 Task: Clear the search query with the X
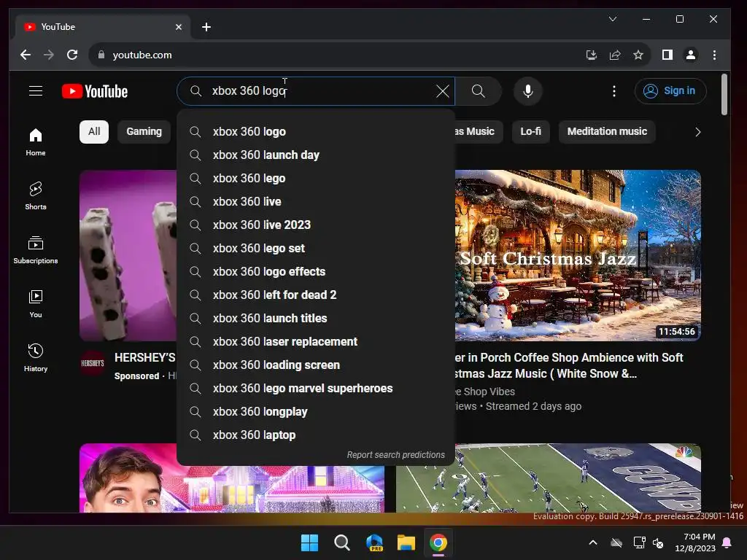click(443, 91)
